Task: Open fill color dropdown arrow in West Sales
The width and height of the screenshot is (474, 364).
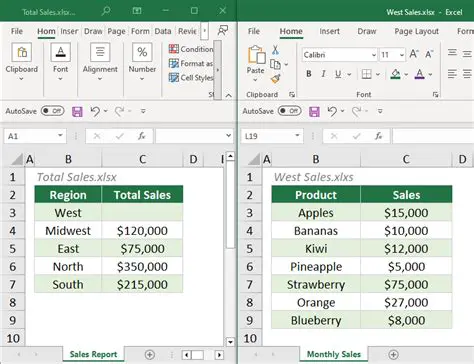Action: (x=406, y=74)
